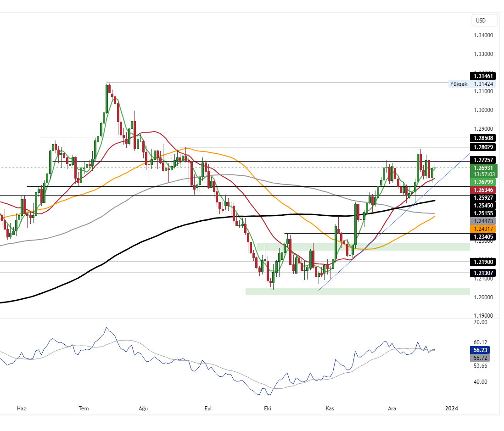Click the orange price label 1.24317
The image size is (504, 431).
tap(482, 229)
